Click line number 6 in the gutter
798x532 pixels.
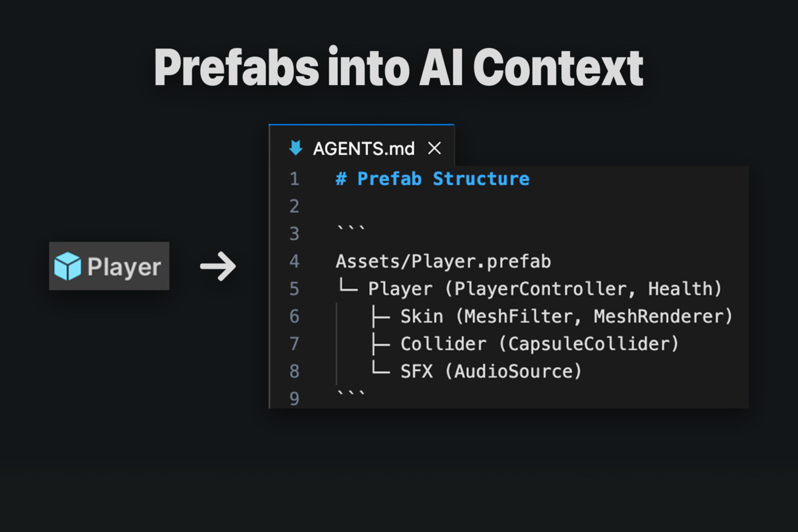pyautogui.click(x=294, y=317)
